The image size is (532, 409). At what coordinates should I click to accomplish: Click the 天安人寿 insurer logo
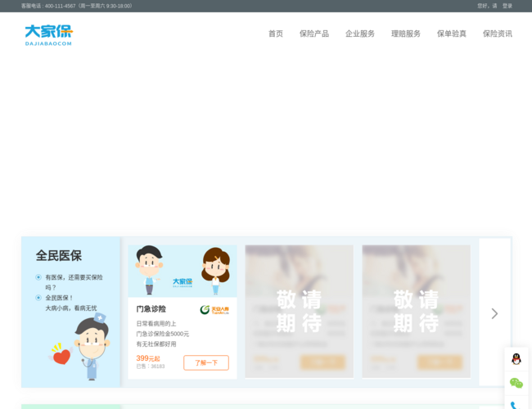coord(214,310)
